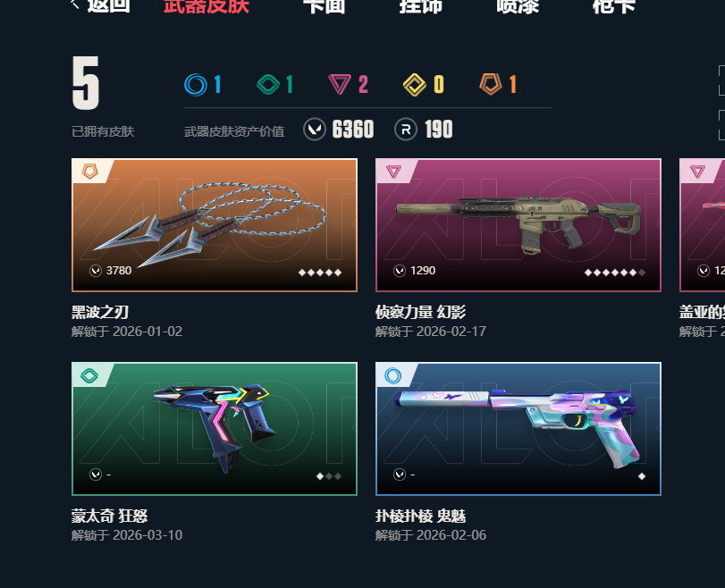Viewport: 725px width, 588px height.
Task: Open the 黑波之刃 knife skin card
Action: pos(215,225)
